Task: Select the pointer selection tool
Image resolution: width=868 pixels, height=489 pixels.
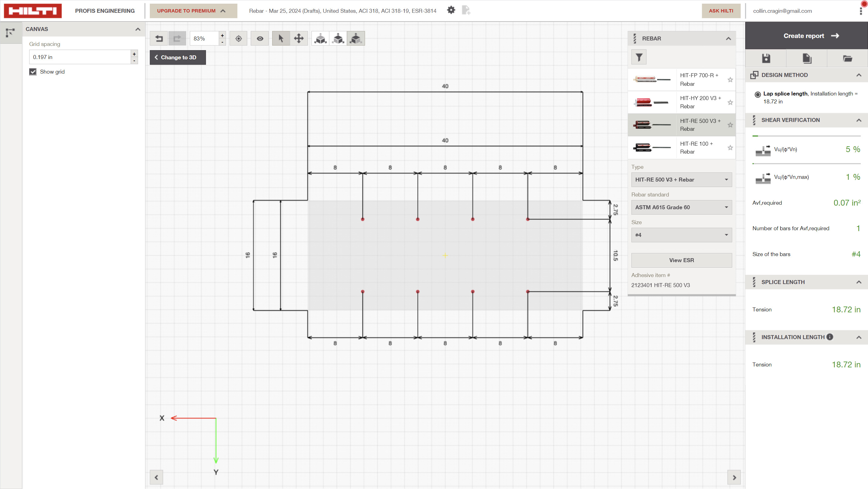Action: [x=281, y=38]
